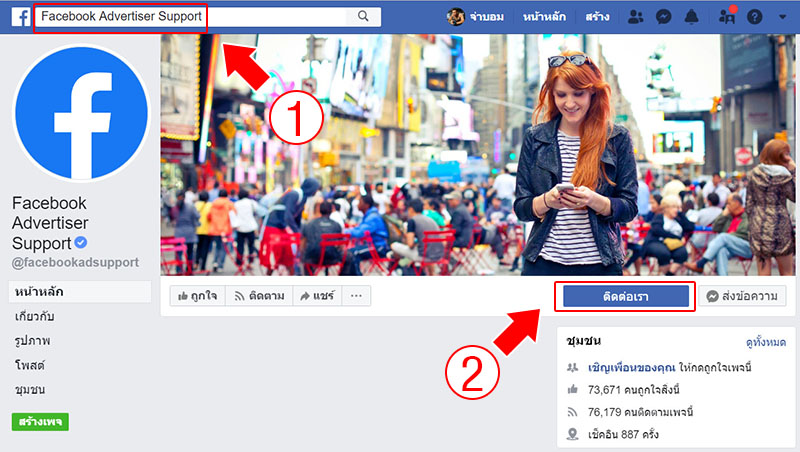Click the 73,671 คนถูกใจสิ่งนี้ text

[634, 390]
